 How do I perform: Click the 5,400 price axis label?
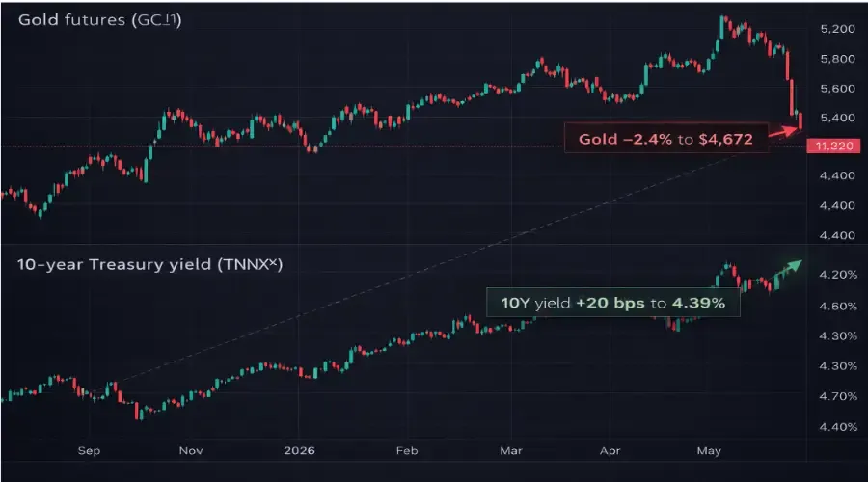(x=837, y=118)
